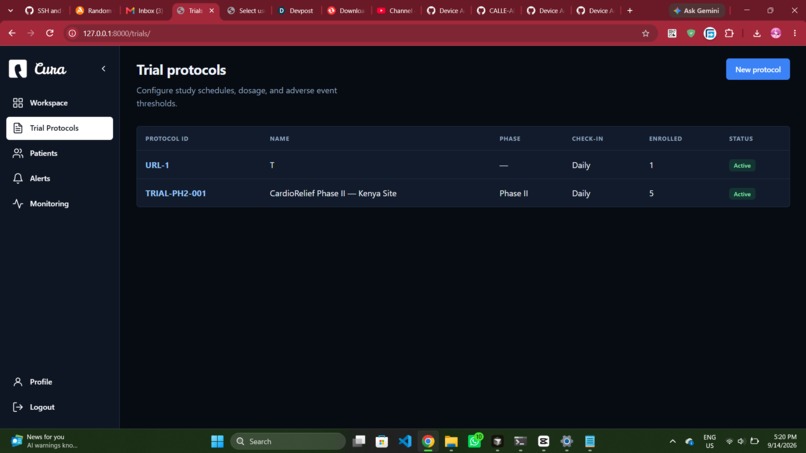
Task: Click the address bar URL field
Action: click(360, 33)
